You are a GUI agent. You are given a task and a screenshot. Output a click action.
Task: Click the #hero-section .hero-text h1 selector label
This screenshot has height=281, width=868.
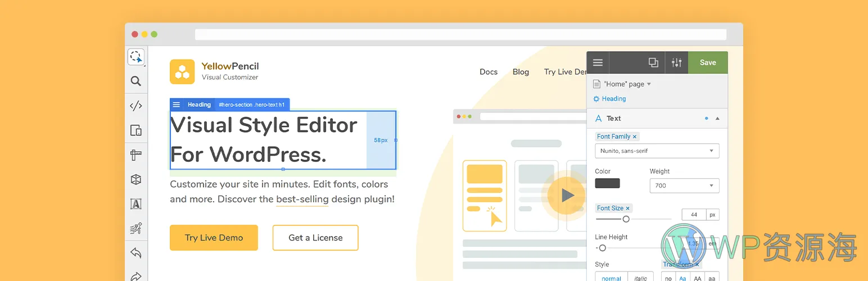252,105
